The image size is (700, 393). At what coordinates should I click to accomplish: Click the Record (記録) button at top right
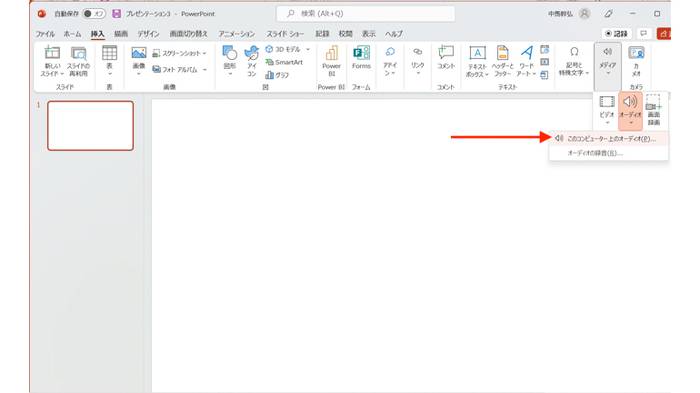[x=617, y=34]
